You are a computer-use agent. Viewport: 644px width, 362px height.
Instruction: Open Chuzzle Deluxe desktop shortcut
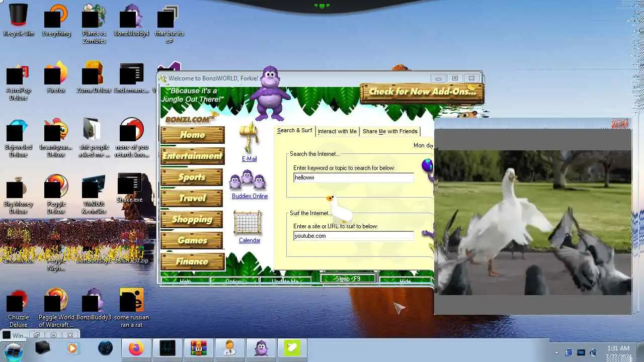pyautogui.click(x=19, y=308)
